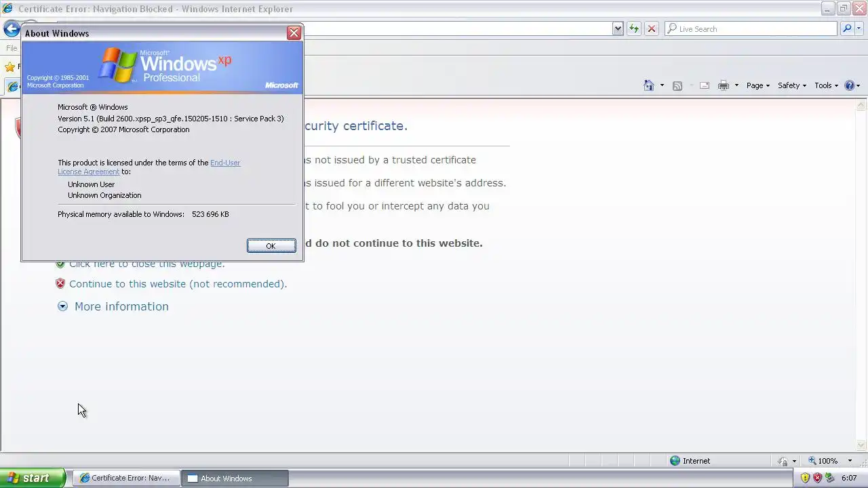Expand More information with the arrow icon
Image resolution: width=868 pixels, height=488 pixels.
click(x=62, y=306)
